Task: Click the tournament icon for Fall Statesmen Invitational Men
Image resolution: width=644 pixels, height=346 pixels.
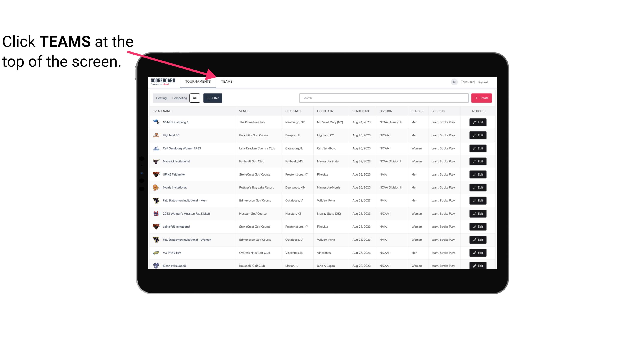Action: pos(156,200)
